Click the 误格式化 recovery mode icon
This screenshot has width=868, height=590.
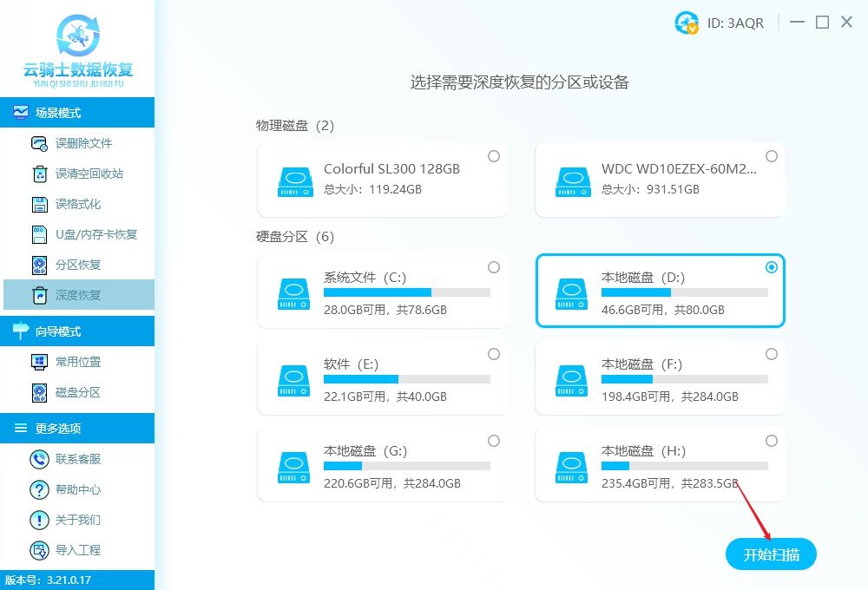[x=37, y=203]
